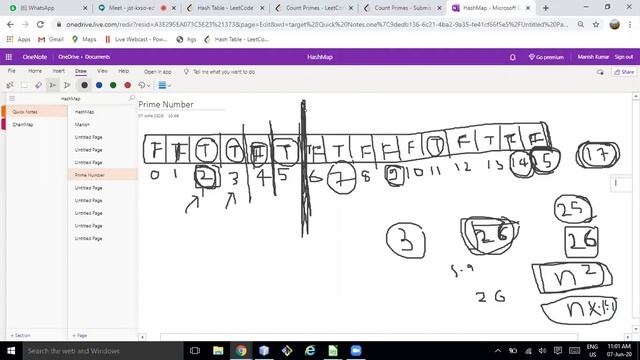This screenshot has width=640, height=360.
Task: Click the address bar URL
Action: (316, 24)
